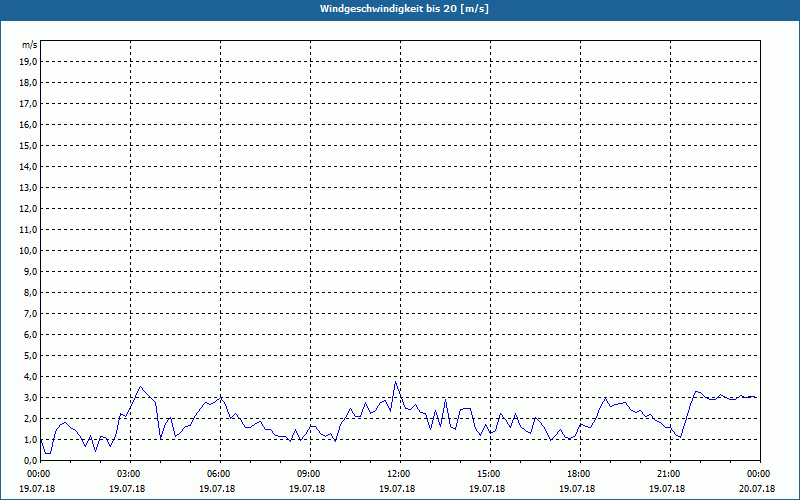Click the '0,0' y-axis origin label
This screenshot has width=800, height=500.
click(x=30, y=460)
